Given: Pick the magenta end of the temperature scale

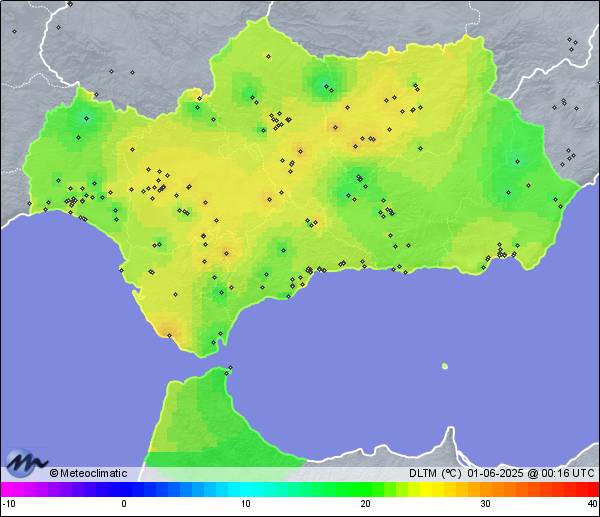Looking at the screenshot, I should [x=8, y=489].
